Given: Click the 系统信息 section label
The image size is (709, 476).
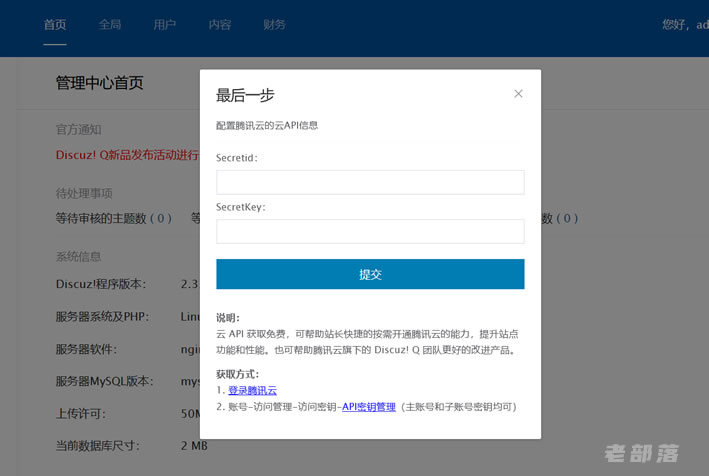Looking at the screenshot, I should click(78, 257).
